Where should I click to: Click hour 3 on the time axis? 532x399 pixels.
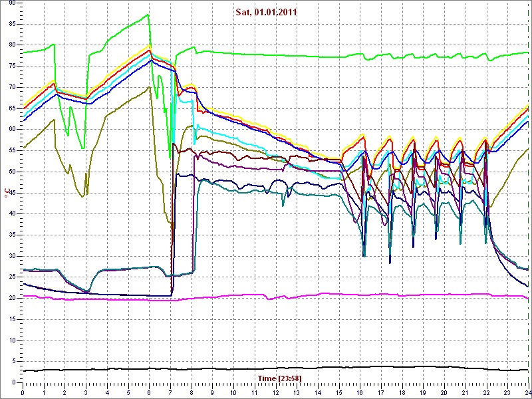click(x=86, y=392)
